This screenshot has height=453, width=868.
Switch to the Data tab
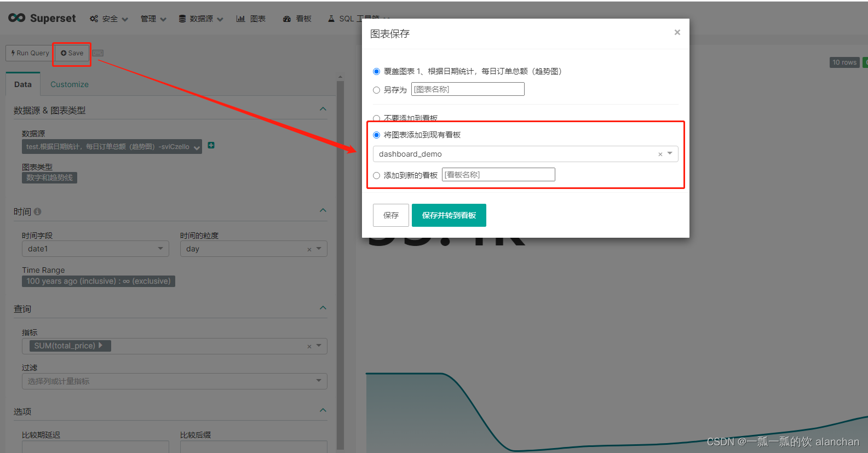[23, 84]
